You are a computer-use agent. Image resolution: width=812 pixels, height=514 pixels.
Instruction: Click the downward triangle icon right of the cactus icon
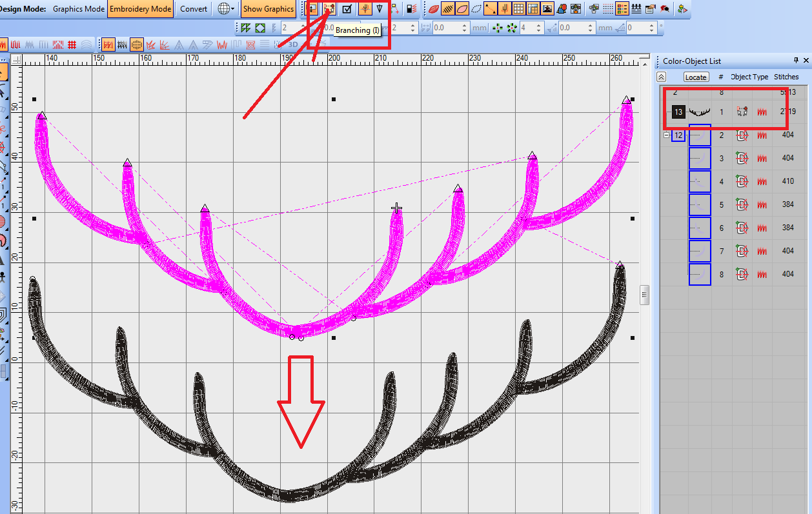(x=380, y=9)
